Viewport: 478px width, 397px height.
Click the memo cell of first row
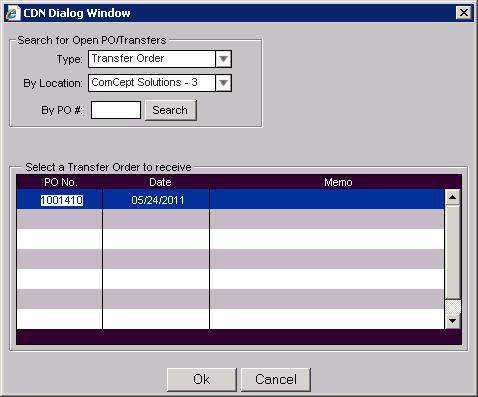click(x=327, y=199)
